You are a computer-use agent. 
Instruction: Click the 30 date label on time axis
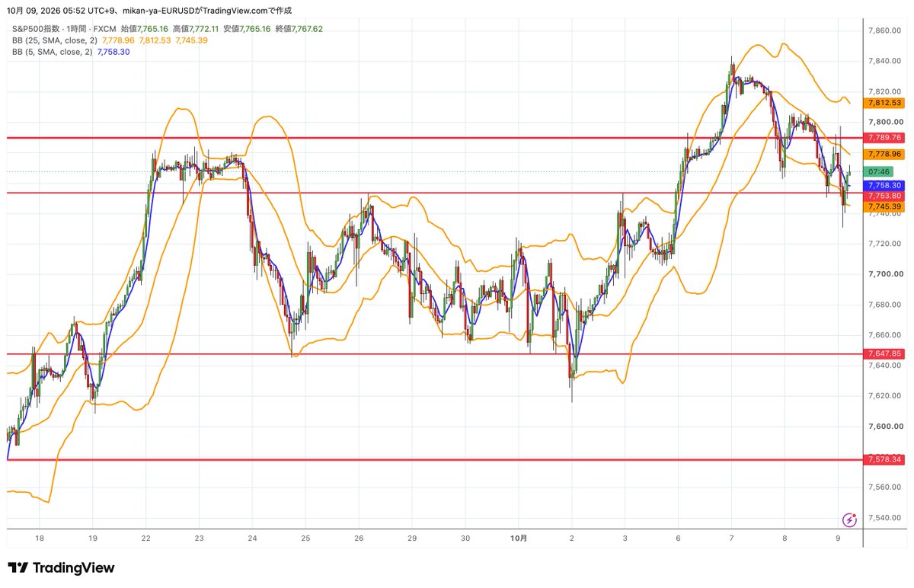(x=465, y=538)
